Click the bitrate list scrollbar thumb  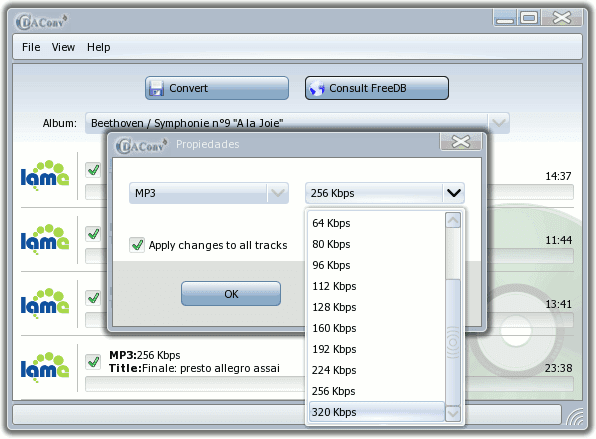(453, 342)
